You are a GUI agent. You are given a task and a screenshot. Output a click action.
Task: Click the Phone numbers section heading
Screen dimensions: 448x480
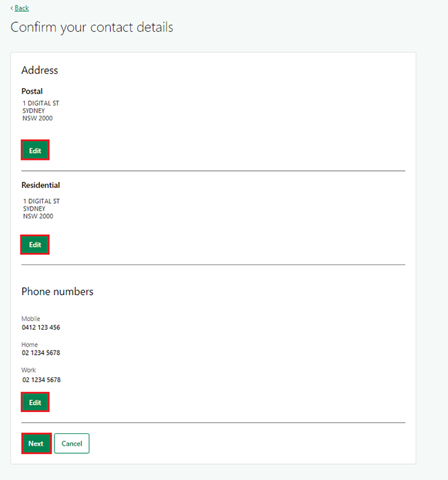click(x=57, y=291)
